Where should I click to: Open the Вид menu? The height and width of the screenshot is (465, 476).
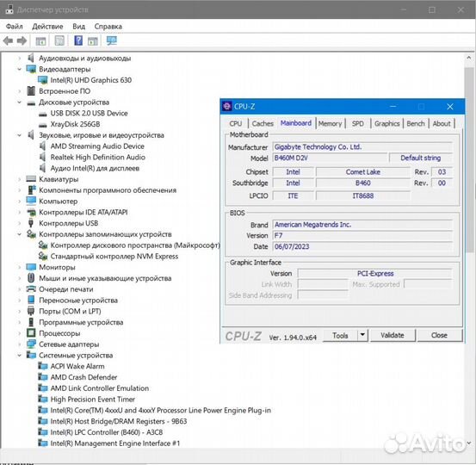pyautogui.click(x=78, y=27)
